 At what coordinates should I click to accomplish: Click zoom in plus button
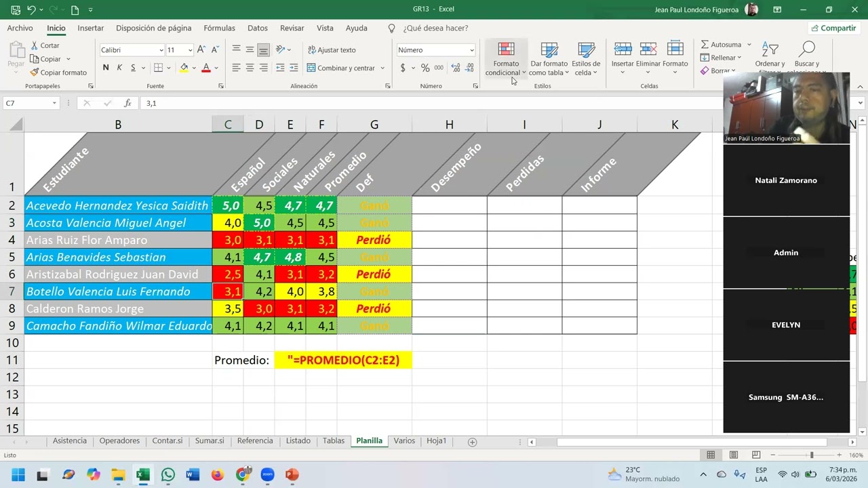pyautogui.click(x=839, y=455)
